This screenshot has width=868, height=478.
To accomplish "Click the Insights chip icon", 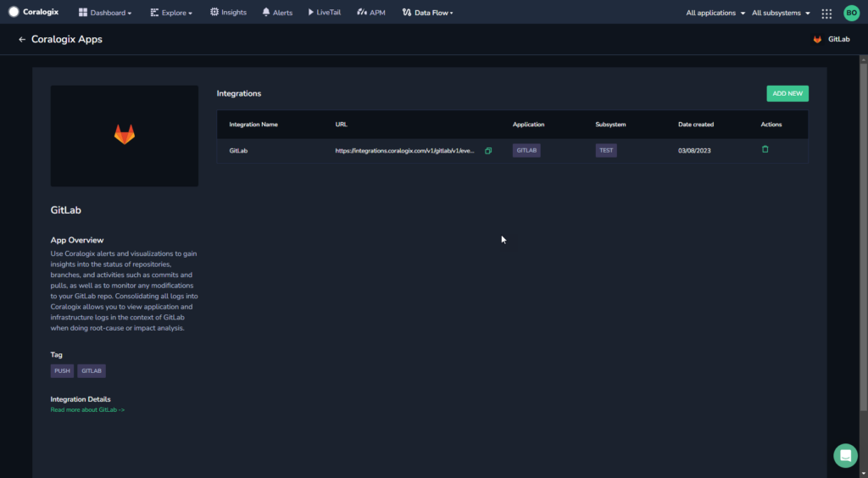I will click(214, 12).
